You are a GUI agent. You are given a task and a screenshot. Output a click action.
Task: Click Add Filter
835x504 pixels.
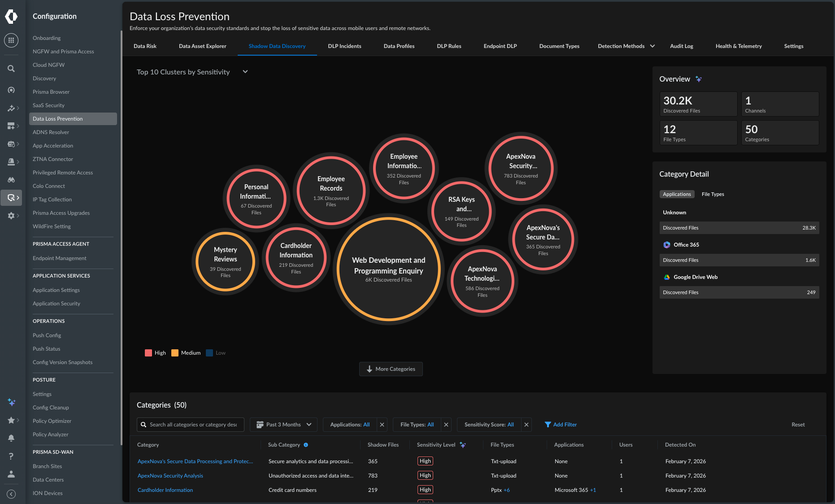561,425
